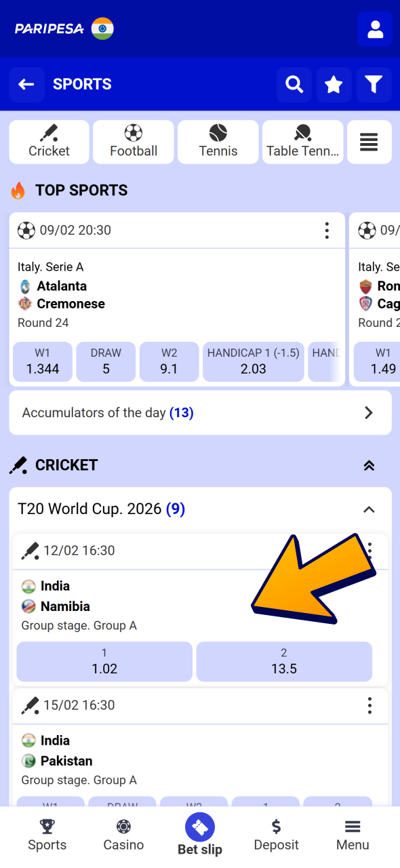The height and width of the screenshot is (868, 400).
Task: Collapse the CRICKET section with double chevron
Action: (x=369, y=465)
